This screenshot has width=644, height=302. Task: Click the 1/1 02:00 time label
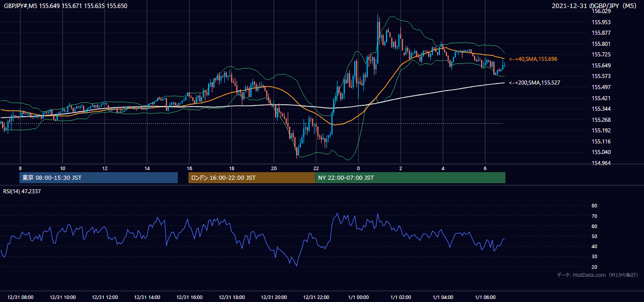tap(401, 297)
